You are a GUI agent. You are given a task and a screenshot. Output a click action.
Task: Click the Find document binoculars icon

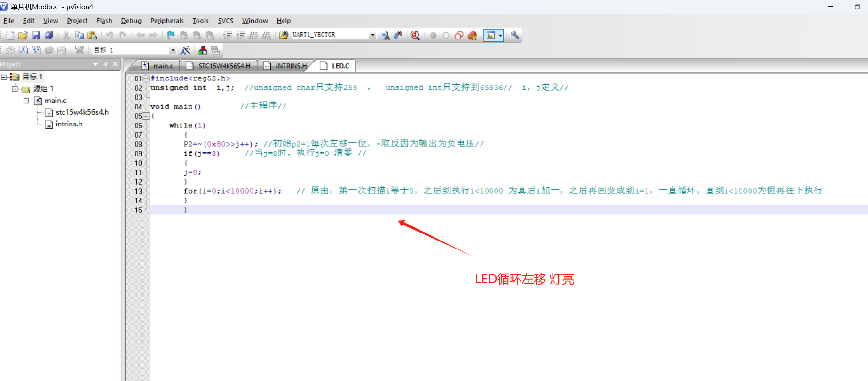385,35
